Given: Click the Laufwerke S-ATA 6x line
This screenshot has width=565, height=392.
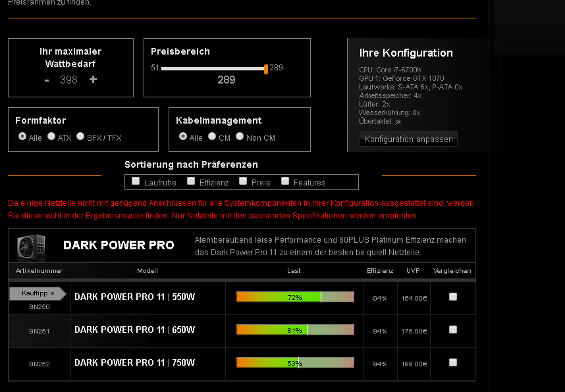Looking at the screenshot, I should 411,87.
